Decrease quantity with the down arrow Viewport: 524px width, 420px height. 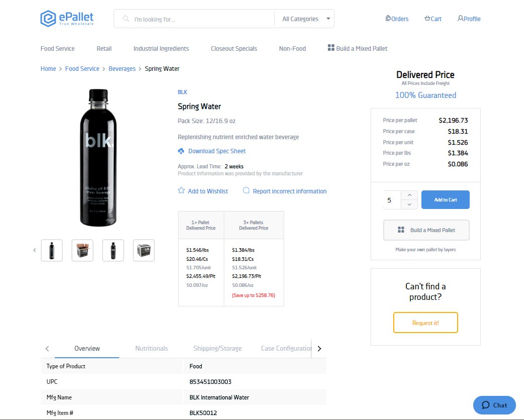pyautogui.click(x=409, y=204)
